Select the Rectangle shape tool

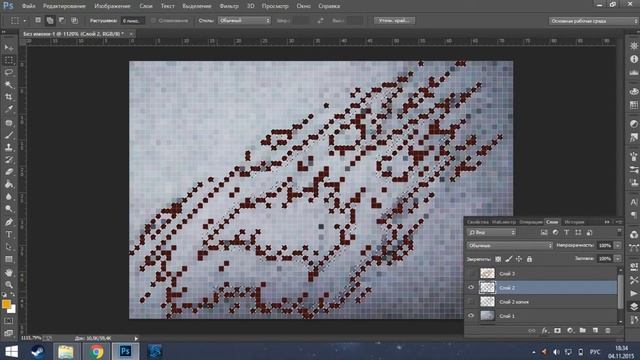(x=9, y=259)
